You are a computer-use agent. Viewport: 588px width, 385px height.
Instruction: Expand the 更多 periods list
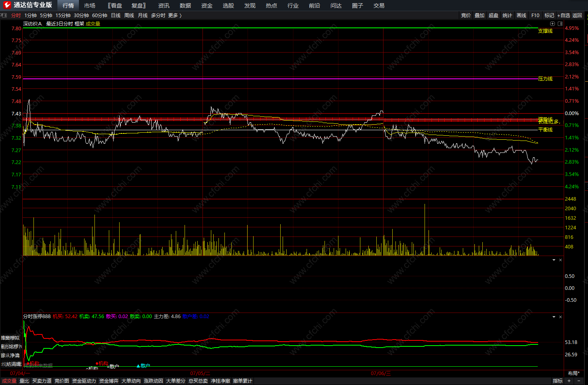click(175, 16)
